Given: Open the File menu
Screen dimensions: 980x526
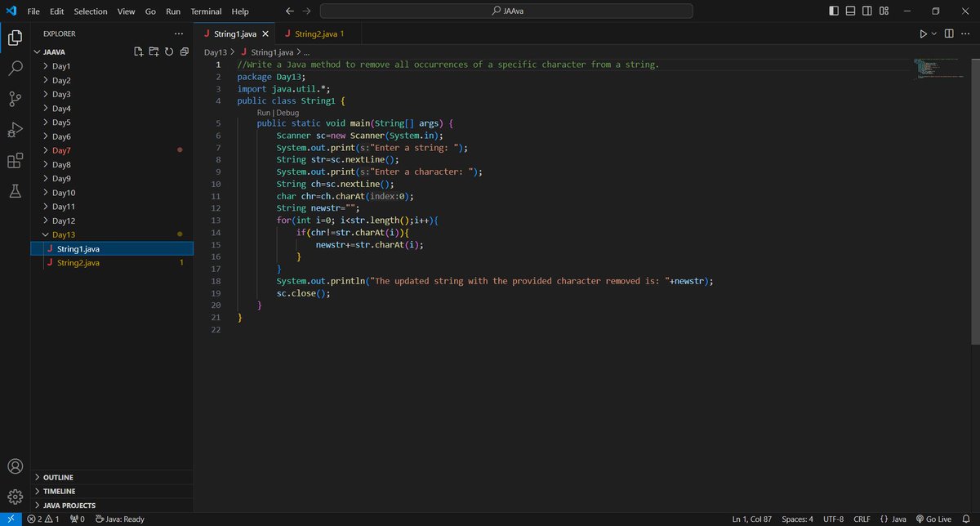Looking at the screenshot, I should coord(33,11).
